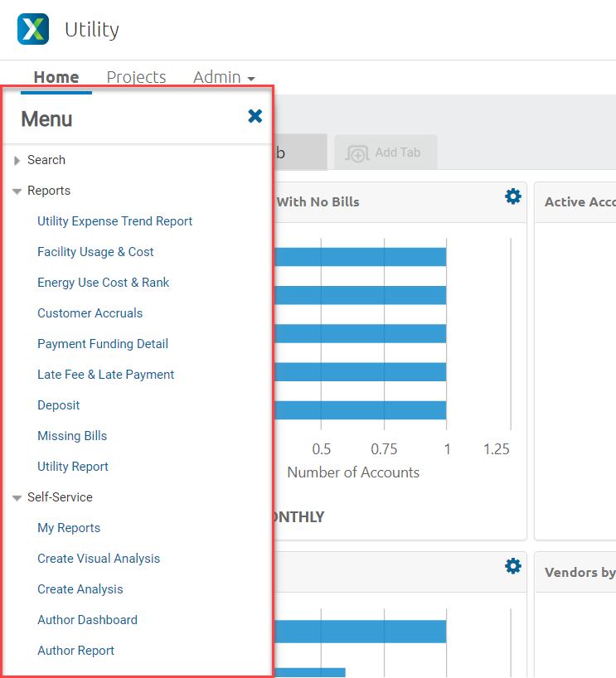Open Author Dashboard

87,620
